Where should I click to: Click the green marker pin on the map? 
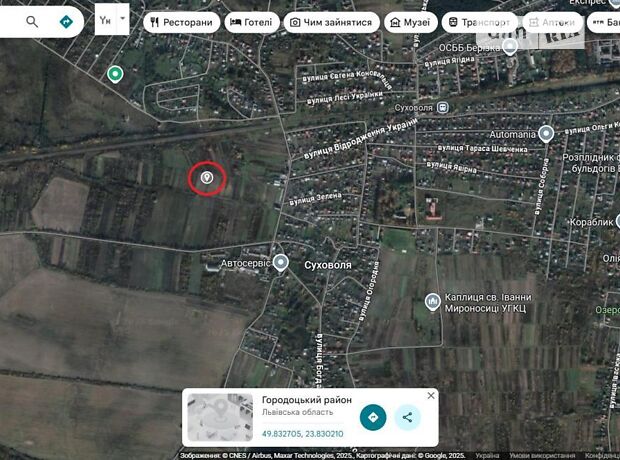115,74
